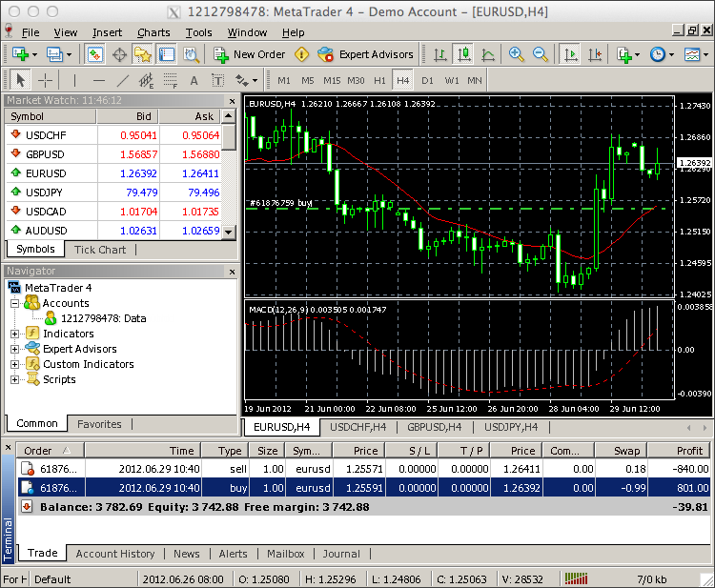The height and width of the screenshot is (588, 715).
Task: Select the Fibonacci Retracement tool
Action: click(170, 81)
